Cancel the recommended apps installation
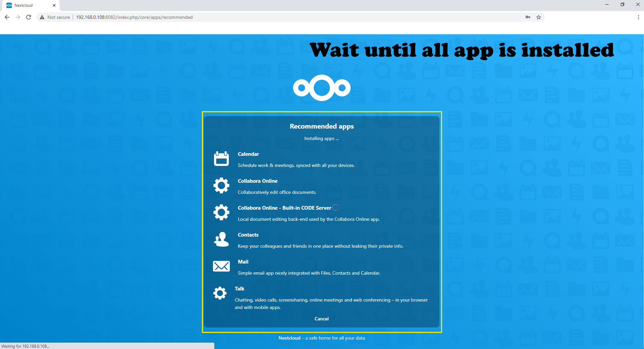The image size is (644, 349). click(322, 319)
